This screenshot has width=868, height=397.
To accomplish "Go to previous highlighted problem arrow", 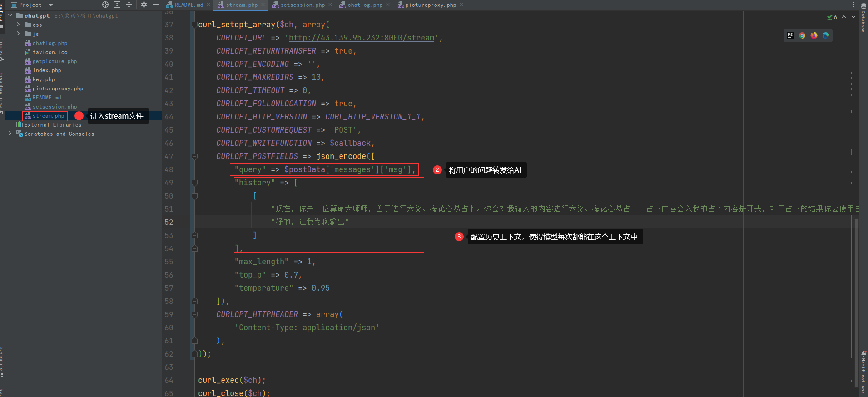I will pos(844,17).
